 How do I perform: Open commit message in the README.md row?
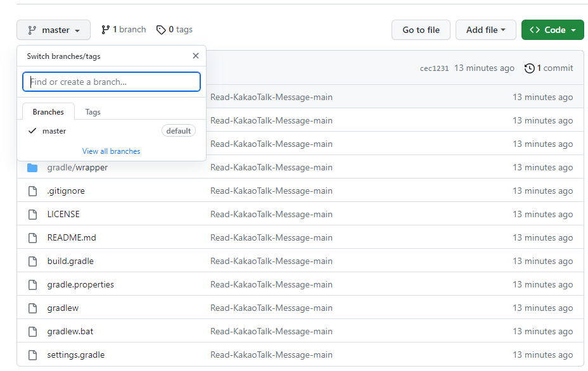271,237
